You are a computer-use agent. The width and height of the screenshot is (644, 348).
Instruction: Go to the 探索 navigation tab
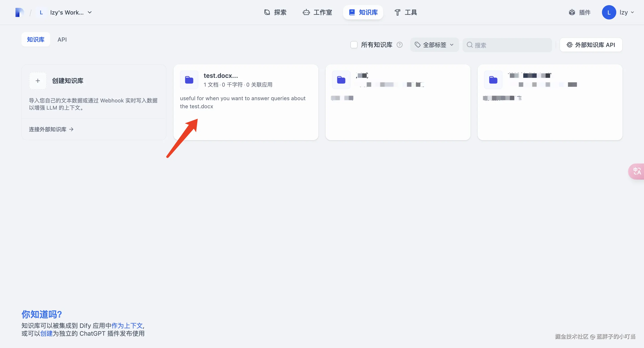point(275,12)
